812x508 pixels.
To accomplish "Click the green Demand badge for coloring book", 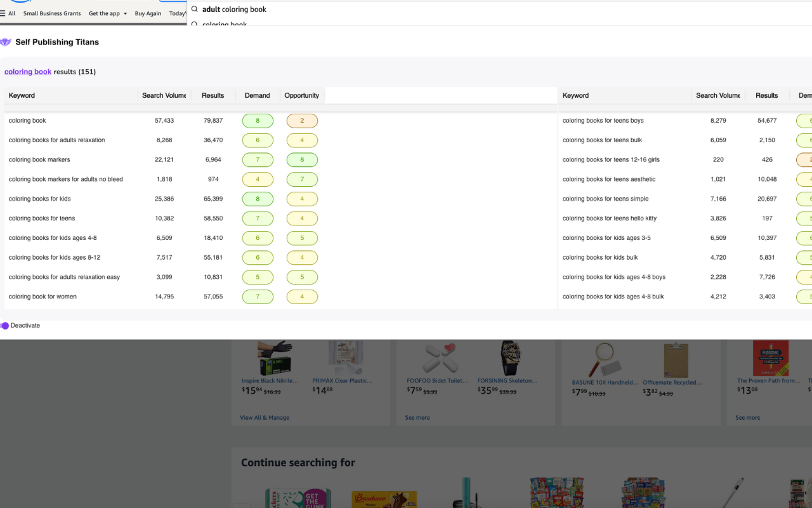I will 258,121.
